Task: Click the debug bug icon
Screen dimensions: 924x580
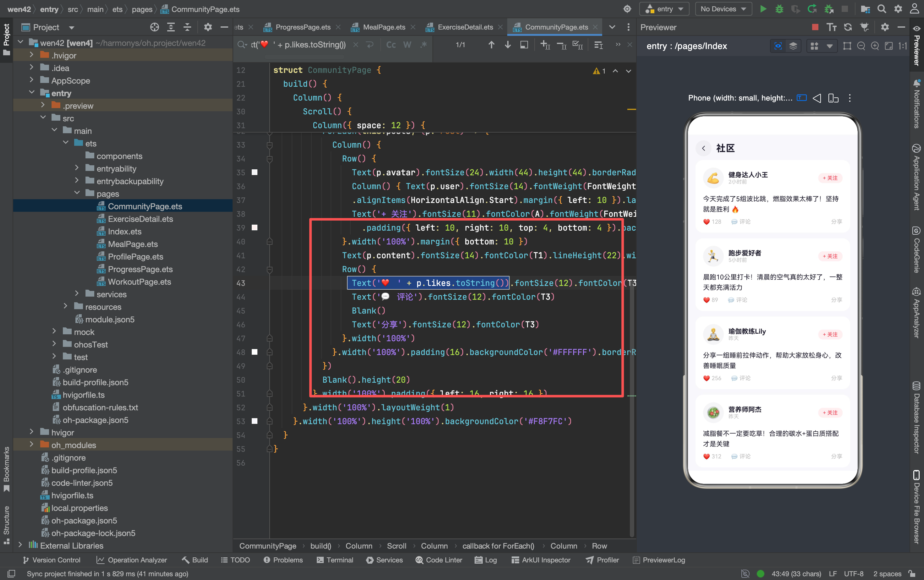Action: [779, 9]
